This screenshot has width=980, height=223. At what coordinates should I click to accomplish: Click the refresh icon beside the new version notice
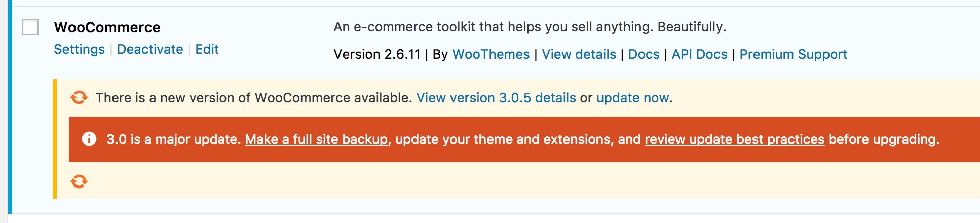click(79, 97)
